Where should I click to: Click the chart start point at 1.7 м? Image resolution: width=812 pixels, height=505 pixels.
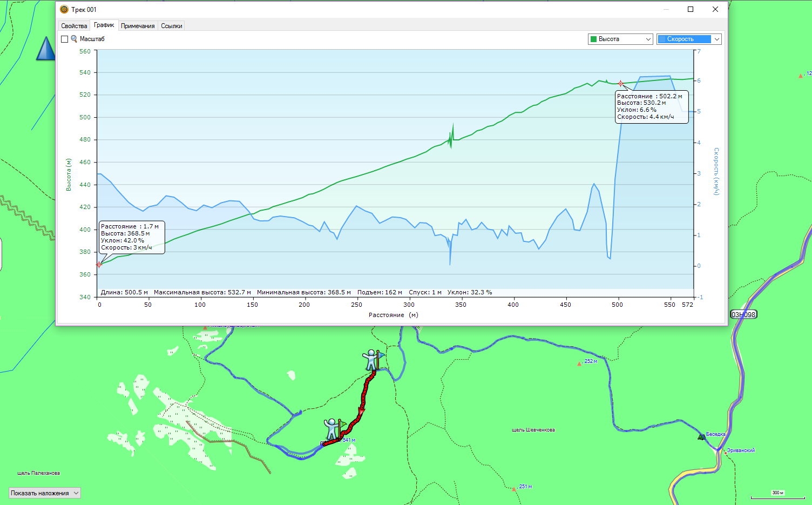99,265
